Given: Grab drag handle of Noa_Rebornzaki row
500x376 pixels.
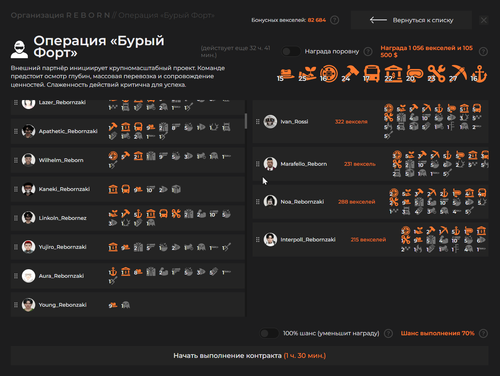Looking at the screenshot, I should pyautogui.click(x=257, y=202).
